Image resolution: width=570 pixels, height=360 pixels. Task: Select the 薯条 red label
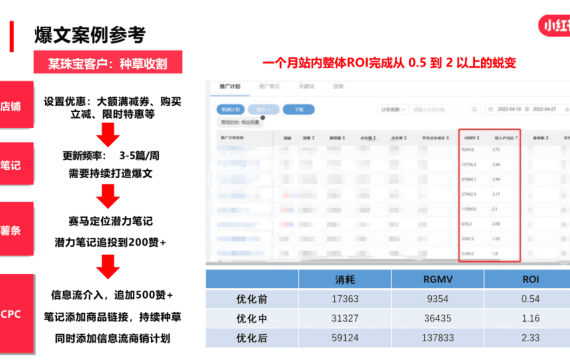(17, 229)
